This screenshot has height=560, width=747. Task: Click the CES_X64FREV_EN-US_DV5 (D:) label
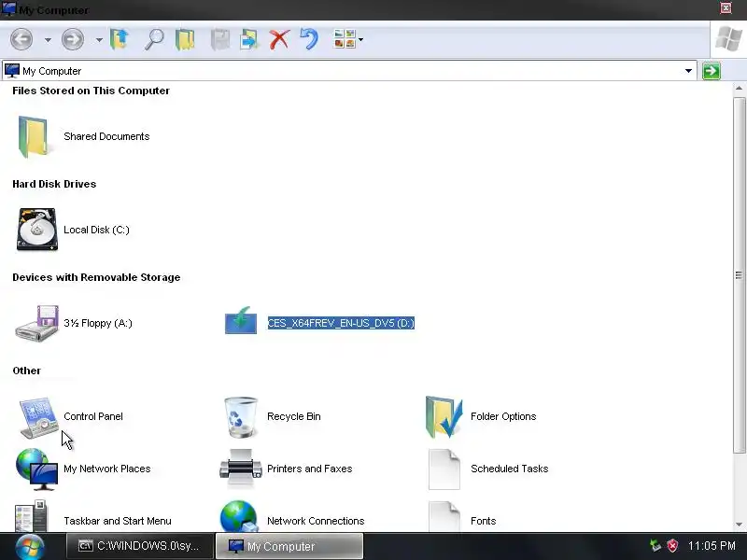pos(341,323)
